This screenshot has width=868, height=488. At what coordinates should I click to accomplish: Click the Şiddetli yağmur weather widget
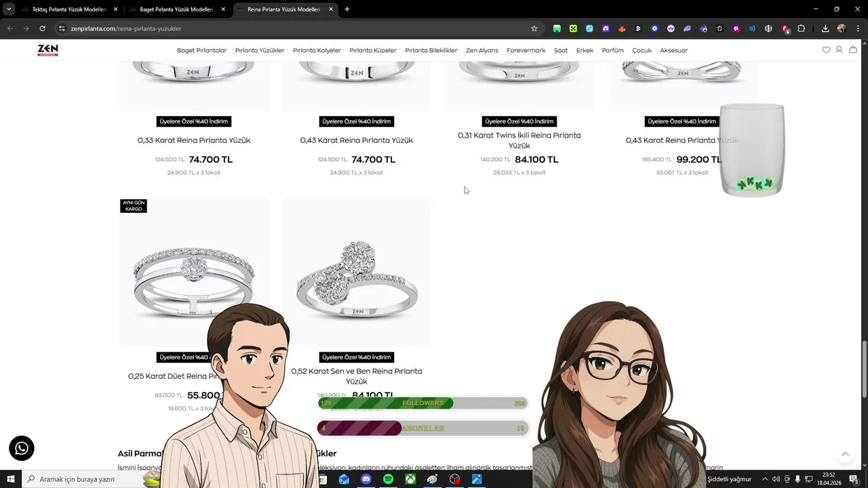pos(729,479)
